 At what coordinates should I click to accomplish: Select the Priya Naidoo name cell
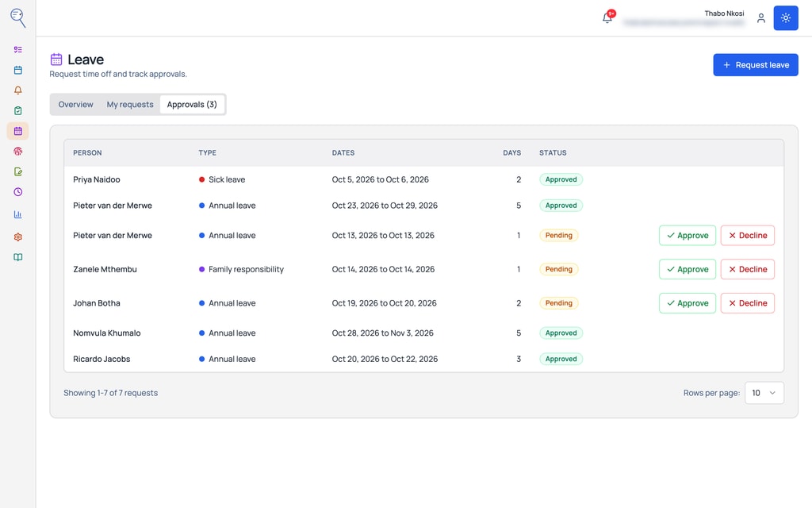coord(96,180)
